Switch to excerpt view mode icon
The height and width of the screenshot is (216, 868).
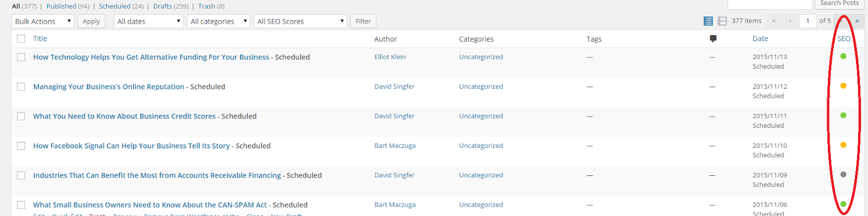(x=722, y=21)
